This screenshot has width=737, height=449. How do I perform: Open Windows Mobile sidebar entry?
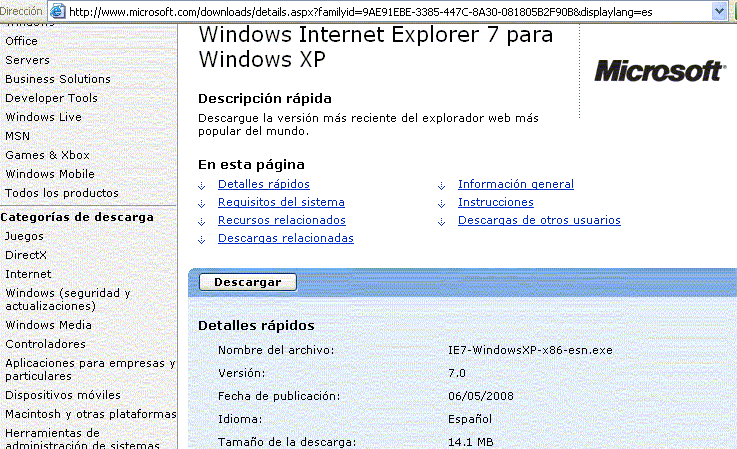[50, 174]
